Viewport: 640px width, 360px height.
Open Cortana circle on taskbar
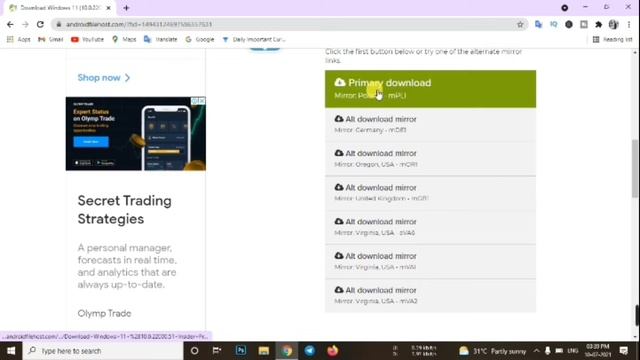point(194,351)
